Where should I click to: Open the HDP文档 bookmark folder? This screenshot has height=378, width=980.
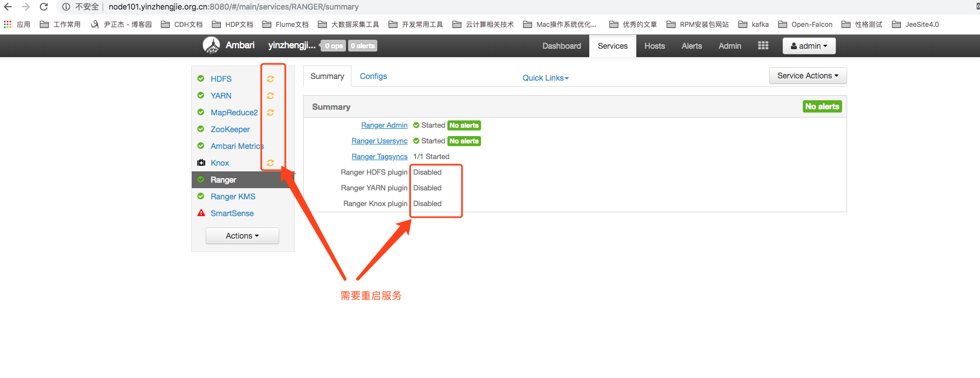click(233, 24)
